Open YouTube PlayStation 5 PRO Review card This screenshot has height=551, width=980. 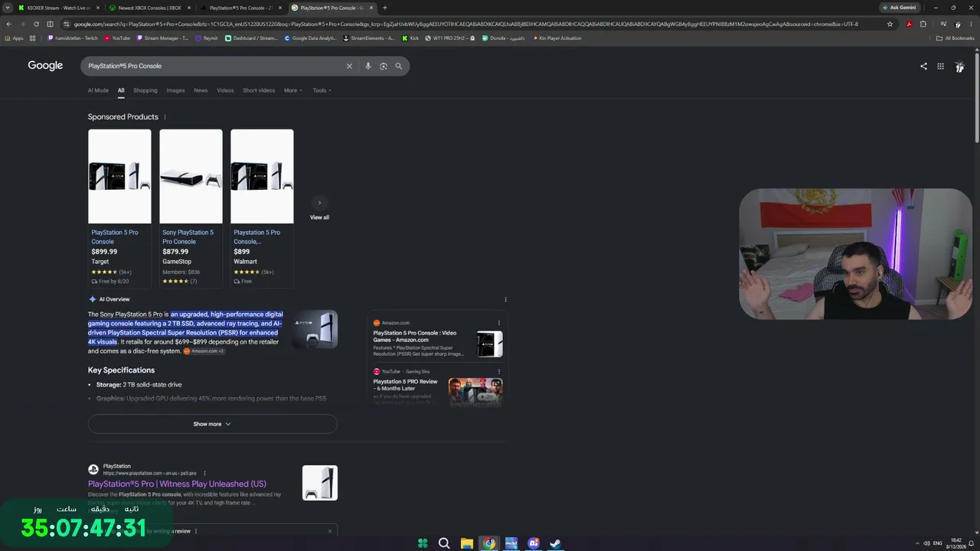pos(438,386)
